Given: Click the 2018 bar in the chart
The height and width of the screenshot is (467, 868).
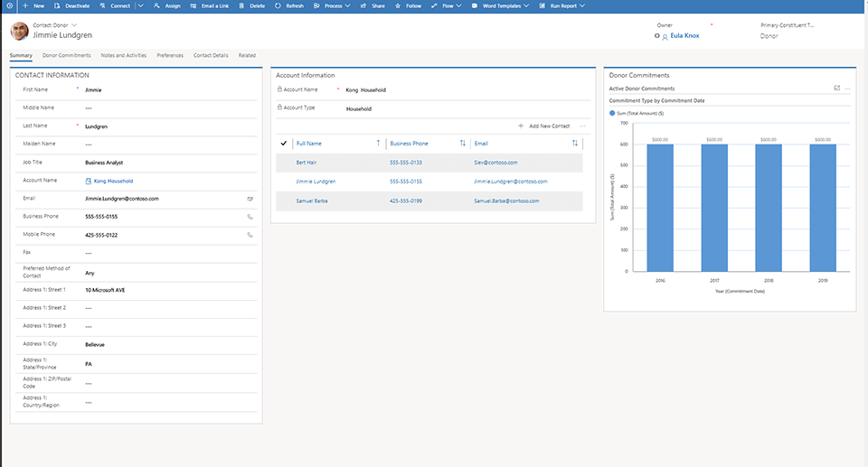Looking at the screenshot, I should click(x=769, y=208).
